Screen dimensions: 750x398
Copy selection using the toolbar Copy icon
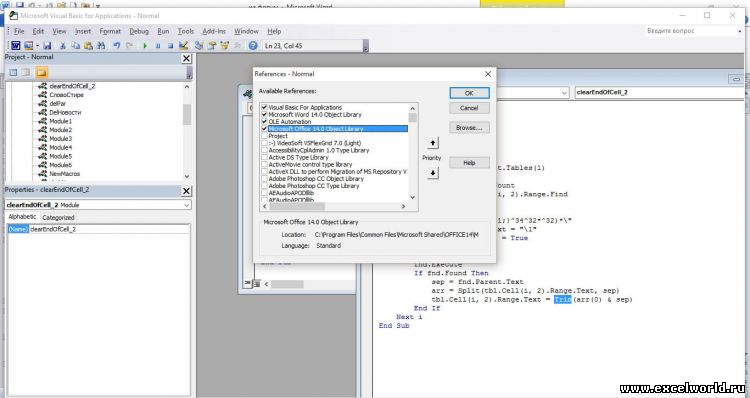pyautogui.click(x=75, y=46)
